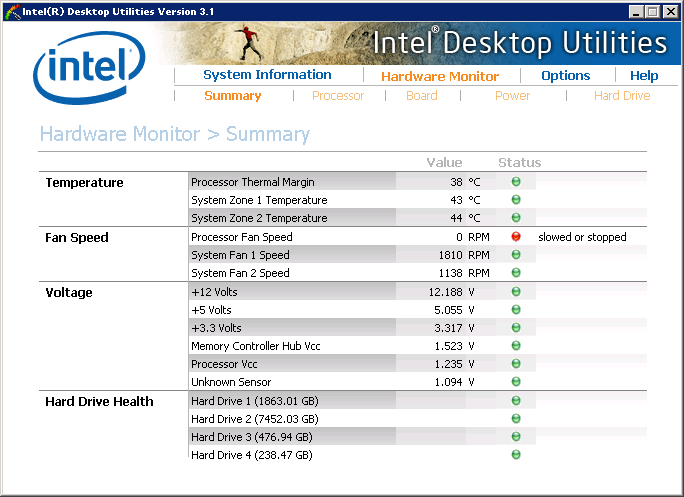Viewport: 684px width, 497px height.
Task: Switch to the Board sub-tab
Action: point(422,96)
